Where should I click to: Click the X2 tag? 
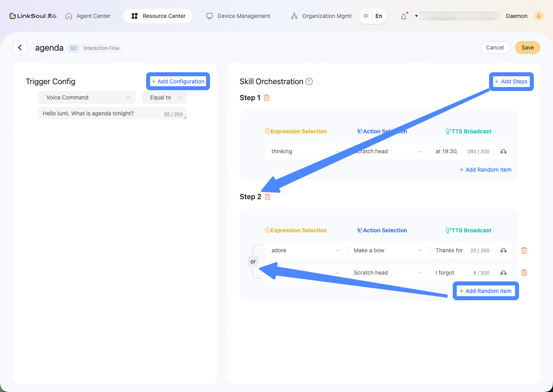click(73, 48)
